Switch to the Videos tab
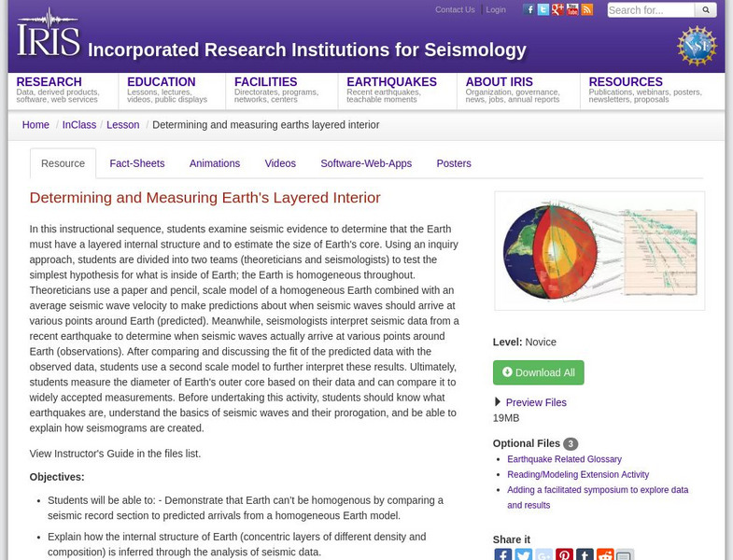The height and width of the screenshot is (560, 733). click(280, 163)
